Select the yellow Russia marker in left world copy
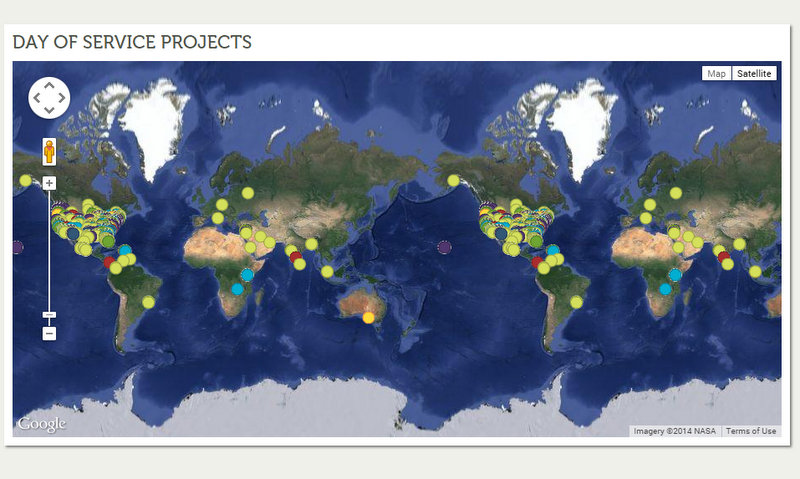 (248, 193)
